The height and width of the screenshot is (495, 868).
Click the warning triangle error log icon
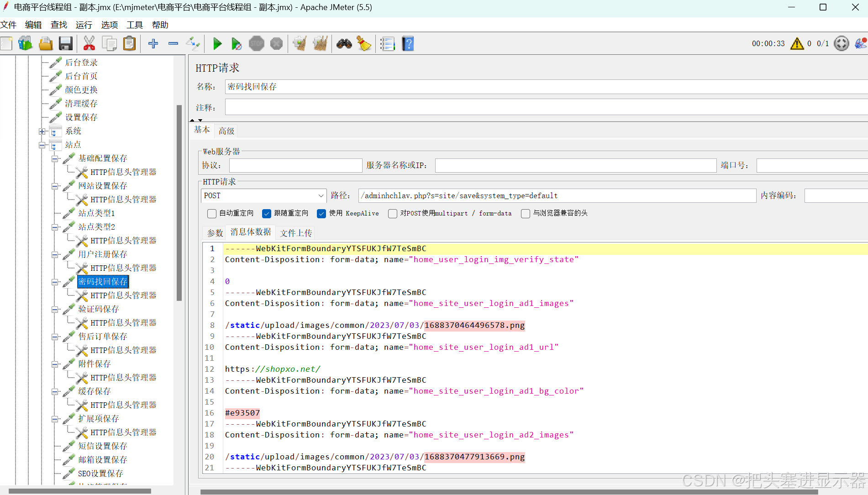tap(797, 43)
